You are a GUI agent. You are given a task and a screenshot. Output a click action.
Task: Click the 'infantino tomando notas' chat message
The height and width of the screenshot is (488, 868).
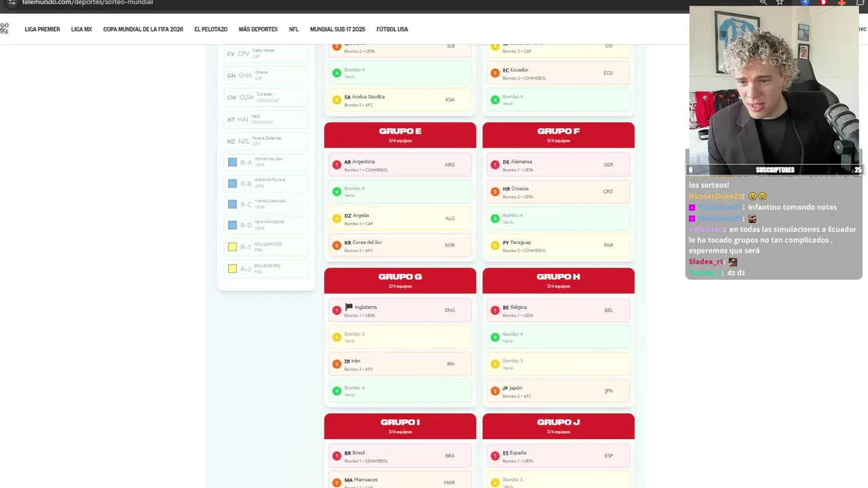point(792,207)
